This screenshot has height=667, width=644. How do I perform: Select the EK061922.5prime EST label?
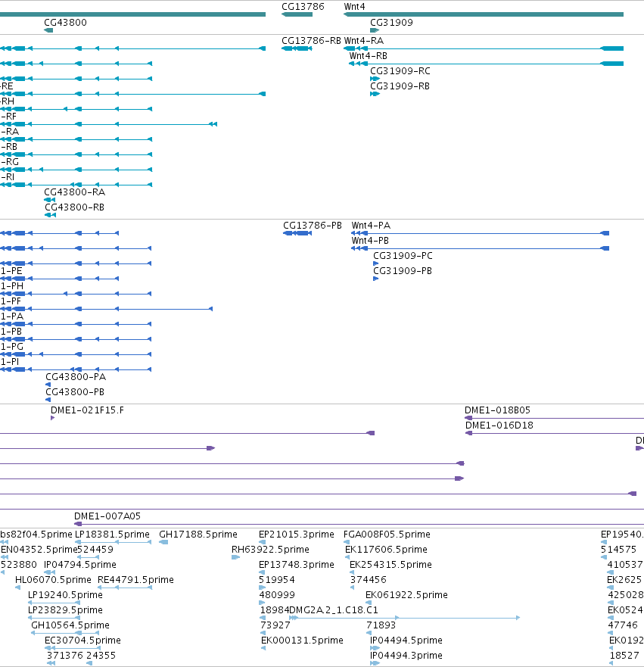tap(406, 595)
